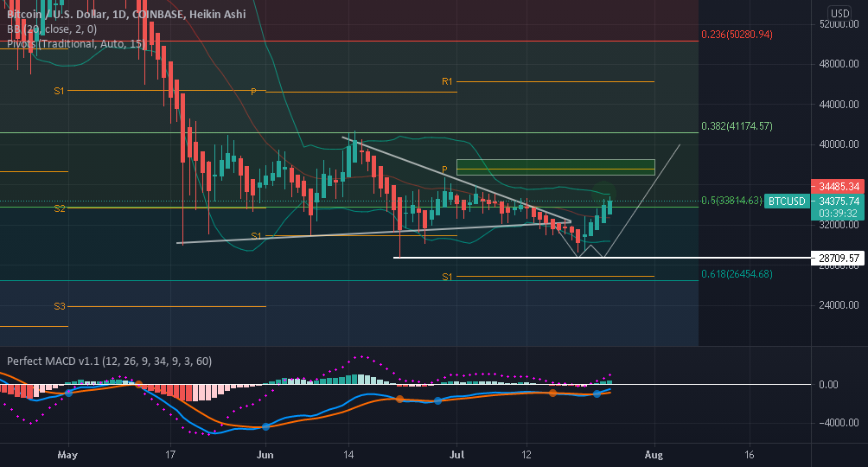
Task: Click the MACD 0.00 axis value
Action: (x=828, y=385)
